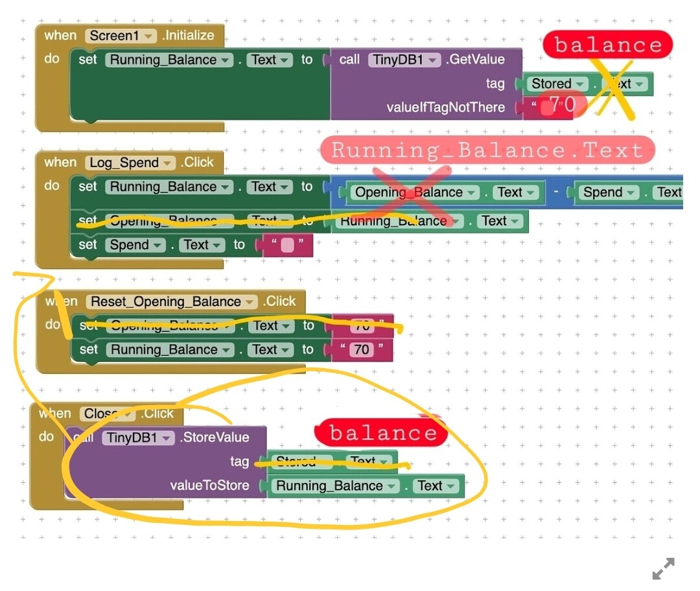This screenshot has height=591, width=700.
Task: Click 70 value in Reset's Running_Balance row
Action: (362, 350)
